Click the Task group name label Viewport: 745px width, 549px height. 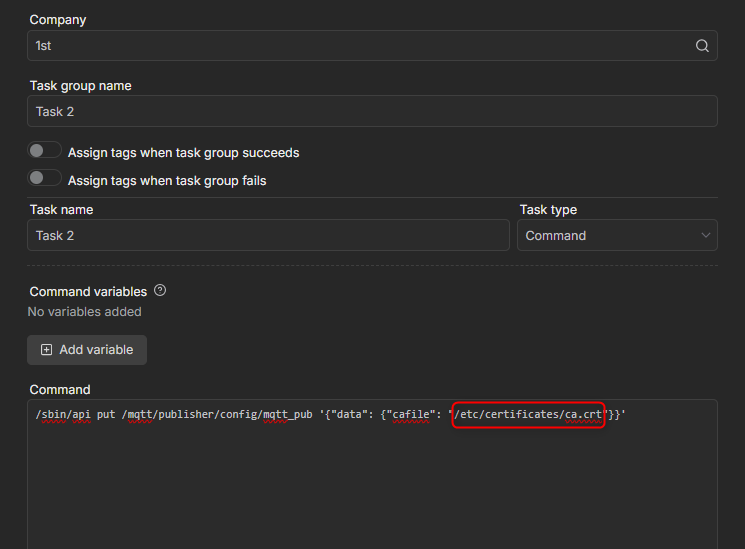pos(80,86)
